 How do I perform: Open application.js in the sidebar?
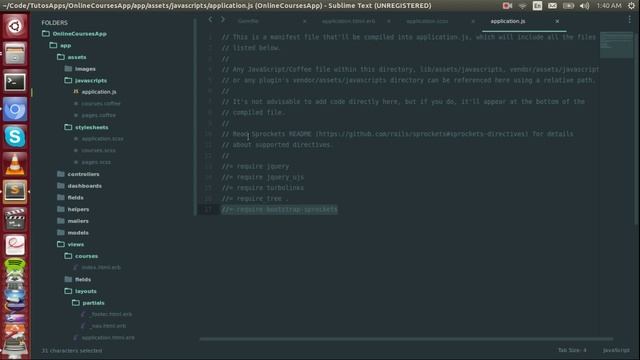click(99, 92)
